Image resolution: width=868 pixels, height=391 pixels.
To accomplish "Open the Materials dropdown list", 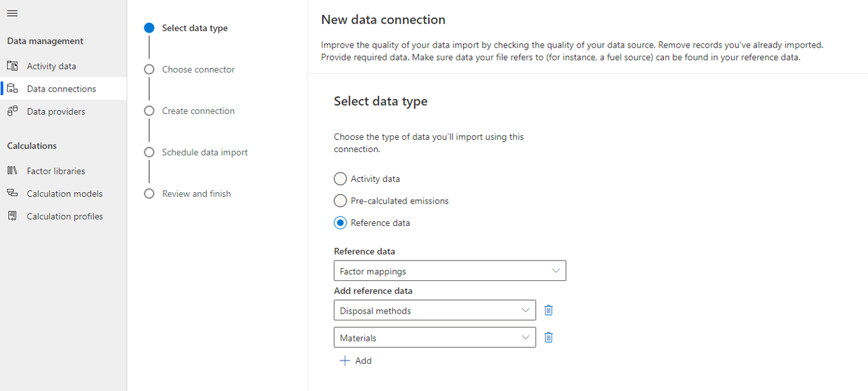I will coord(435,337).
